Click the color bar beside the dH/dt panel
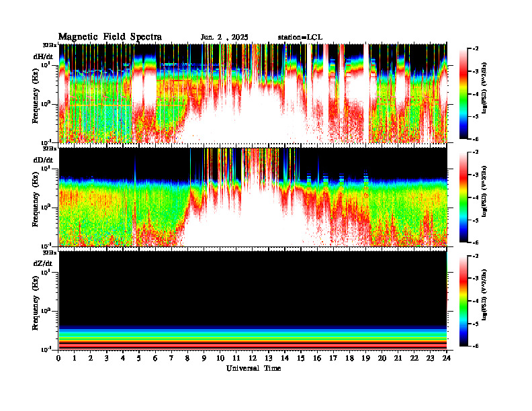Screen dimensions: 532x411 tap(463, 93)
